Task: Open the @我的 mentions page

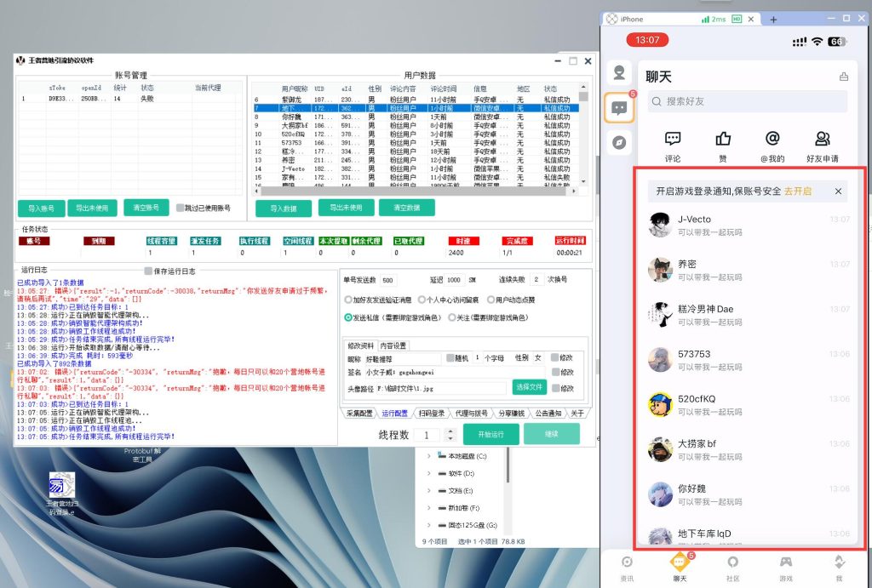Action: [x=772, y=145]
